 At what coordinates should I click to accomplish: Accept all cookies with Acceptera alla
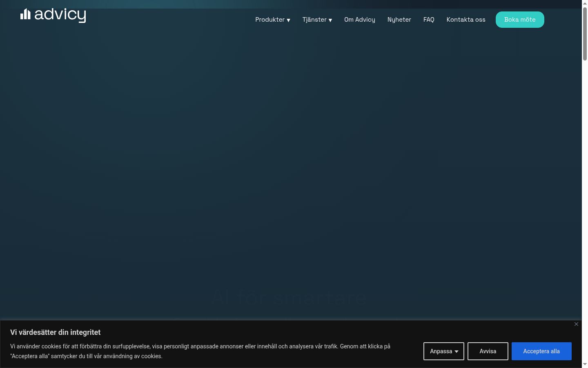[541, 351]
